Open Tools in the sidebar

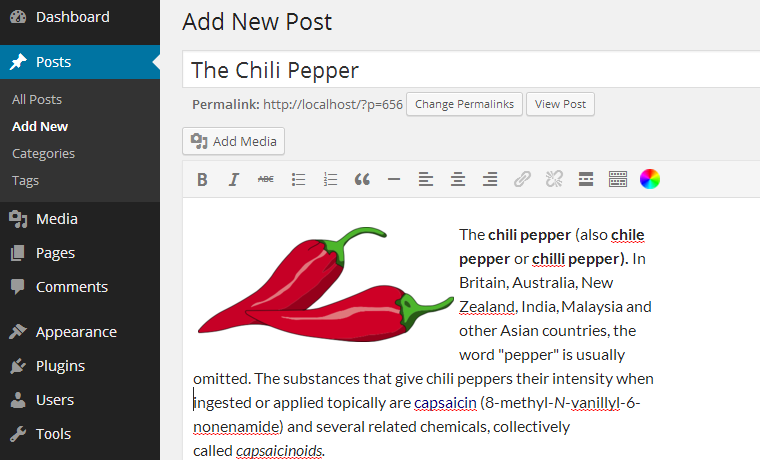click(x=80, y=434)
